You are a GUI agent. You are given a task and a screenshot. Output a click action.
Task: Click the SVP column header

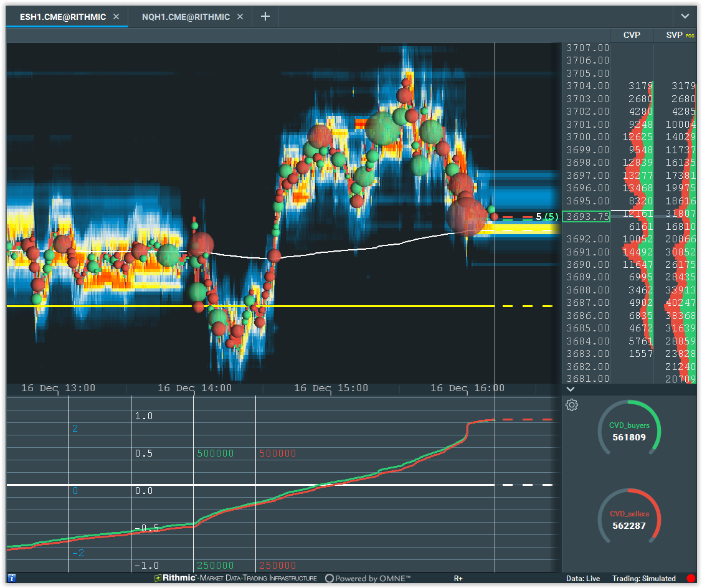(x=674, y=35)
